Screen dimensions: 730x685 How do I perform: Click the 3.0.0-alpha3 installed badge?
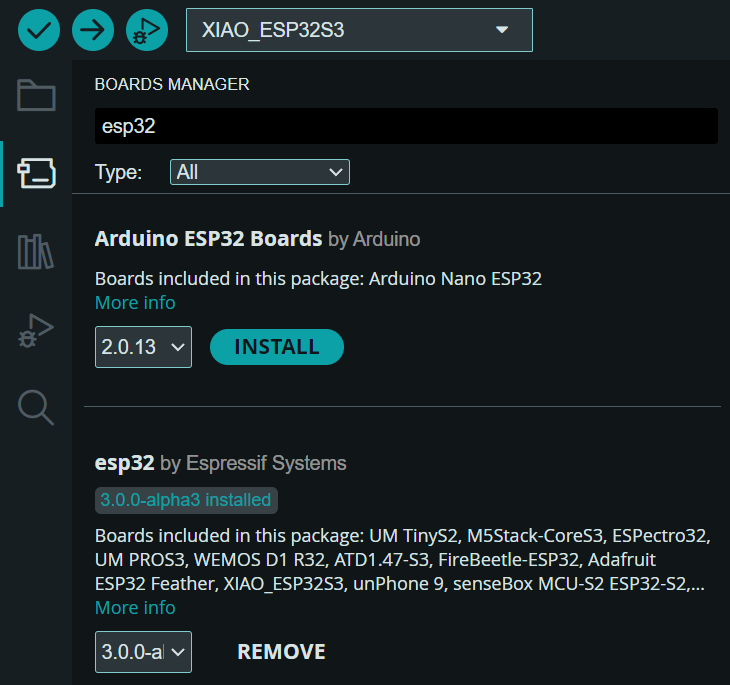tap(186, 500)
